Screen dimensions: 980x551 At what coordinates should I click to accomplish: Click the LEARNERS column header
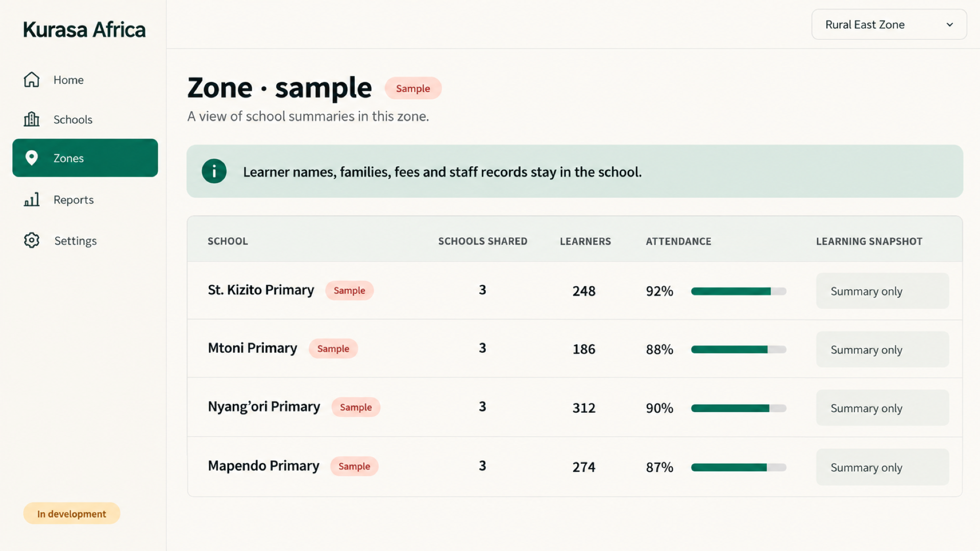[x=585, y=241]
